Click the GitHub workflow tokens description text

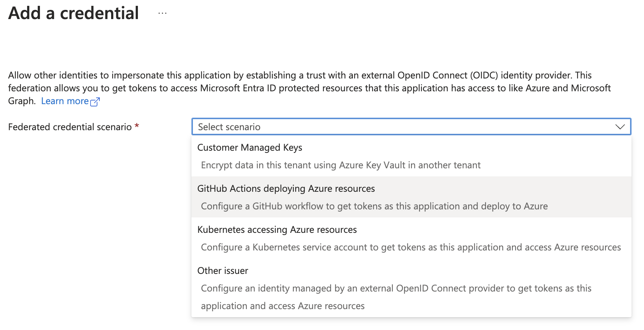point(374,206)
